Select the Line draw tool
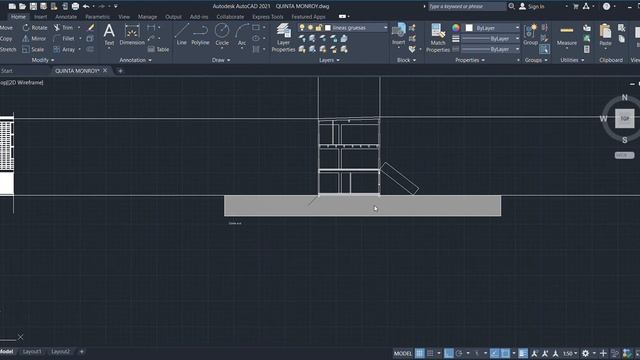The image size is (640, 360). [x=182, y=34]
